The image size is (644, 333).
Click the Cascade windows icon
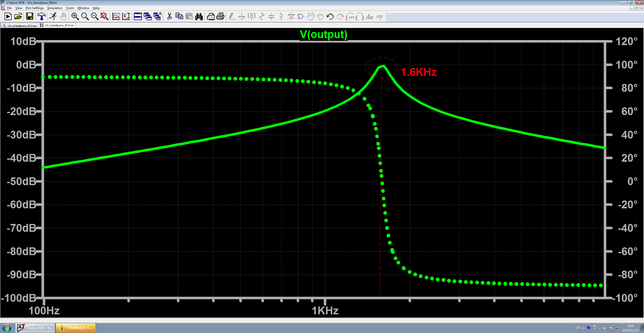(x=148, y=17)
